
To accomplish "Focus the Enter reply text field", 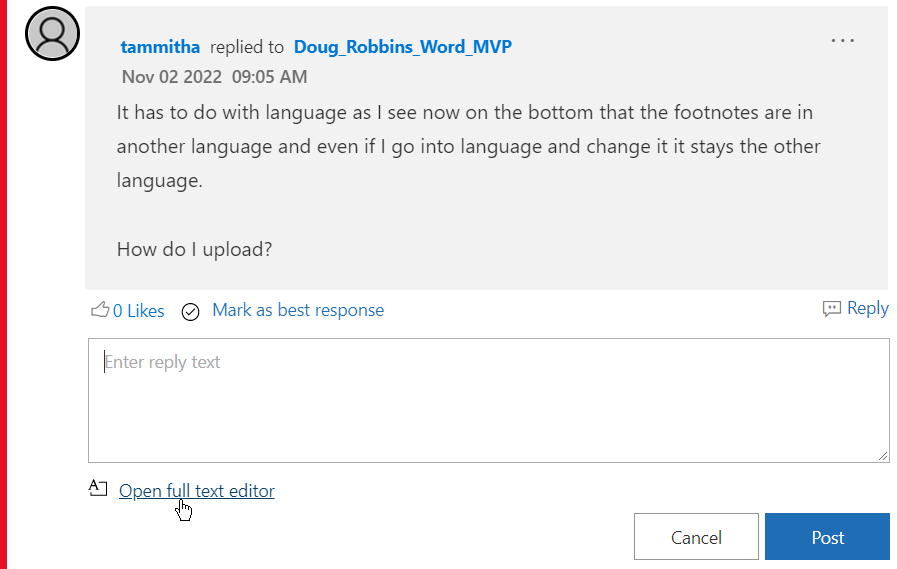I will tap(488, 400).
